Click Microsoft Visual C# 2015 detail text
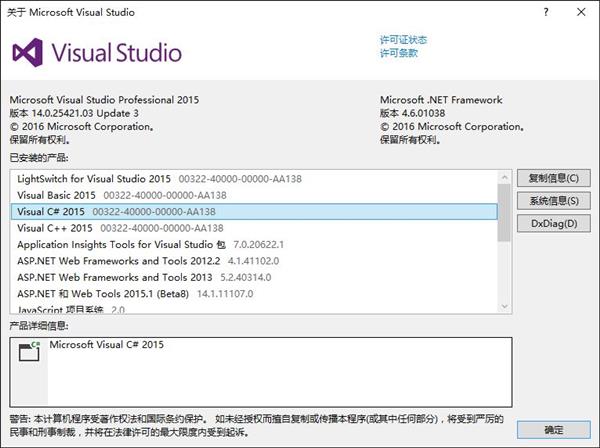The image size is (600, 448). (x=106, y=344)
